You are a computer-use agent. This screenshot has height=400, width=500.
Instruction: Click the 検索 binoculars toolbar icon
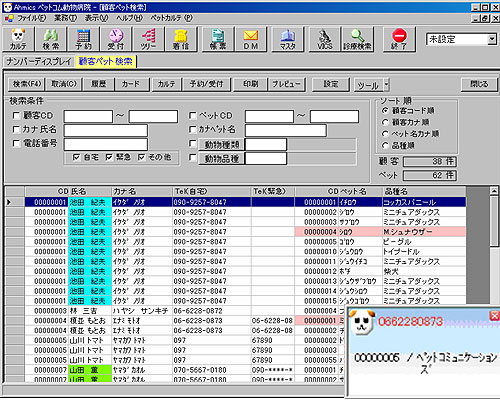[50, 39]
